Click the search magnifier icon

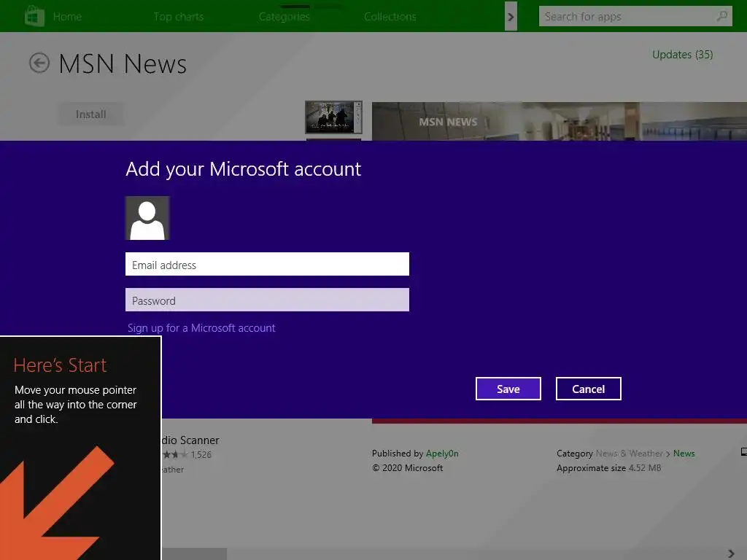pos(721,16)
